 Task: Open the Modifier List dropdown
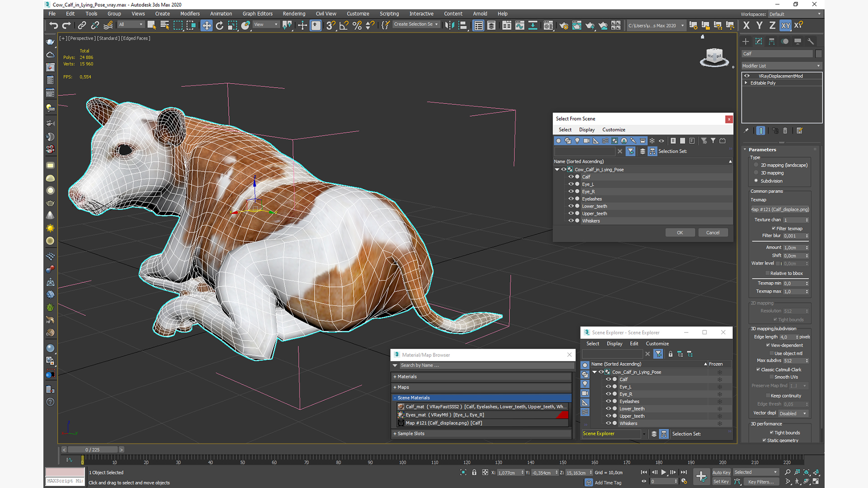click(x=781, y=66)
